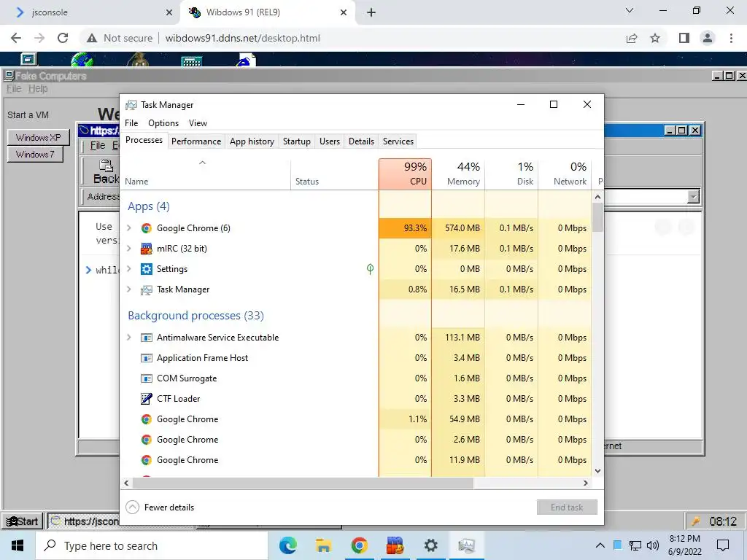The width and height of the screenshot is (747, 560).
Task: Open the Users tab
Action: pos(330,141)
